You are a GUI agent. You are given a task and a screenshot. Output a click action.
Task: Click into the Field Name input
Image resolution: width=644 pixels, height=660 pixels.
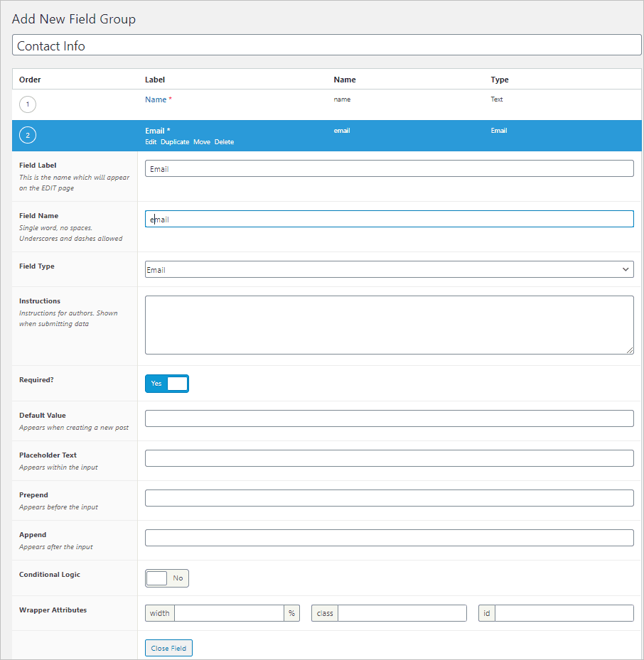[x=389, y=219]
